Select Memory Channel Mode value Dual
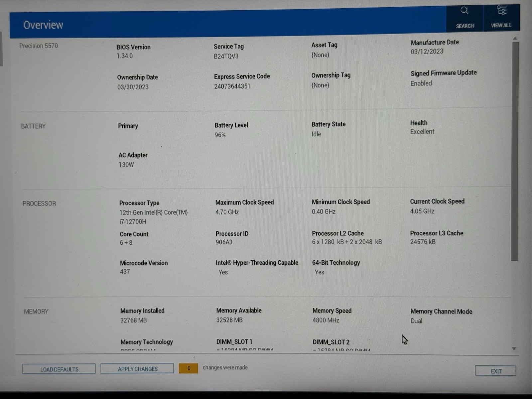Viewport: 532px width, 399px height. click(x=416, y=321)
